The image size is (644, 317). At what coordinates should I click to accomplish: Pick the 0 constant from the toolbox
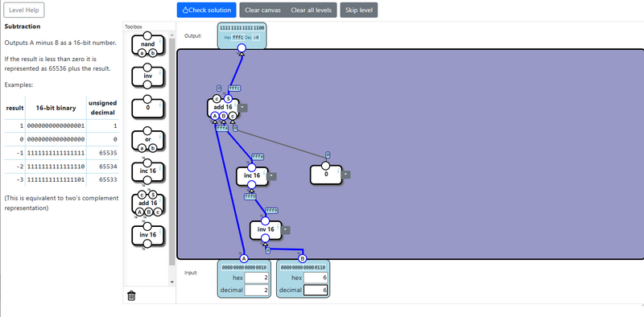pos(147,109)
